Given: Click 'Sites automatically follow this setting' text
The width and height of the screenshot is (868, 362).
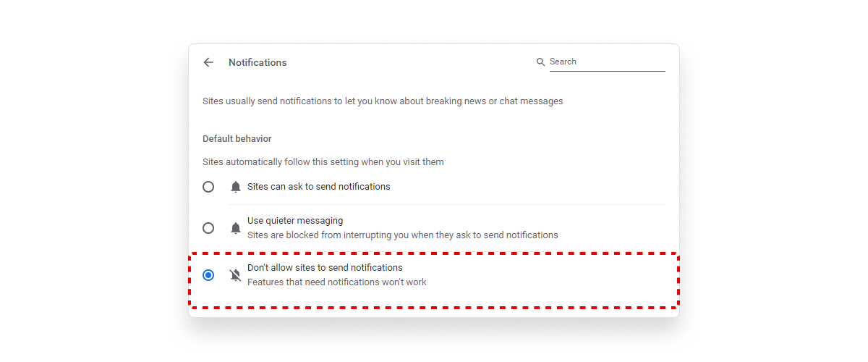Looking at the screenshot, I should click(323, 162).
